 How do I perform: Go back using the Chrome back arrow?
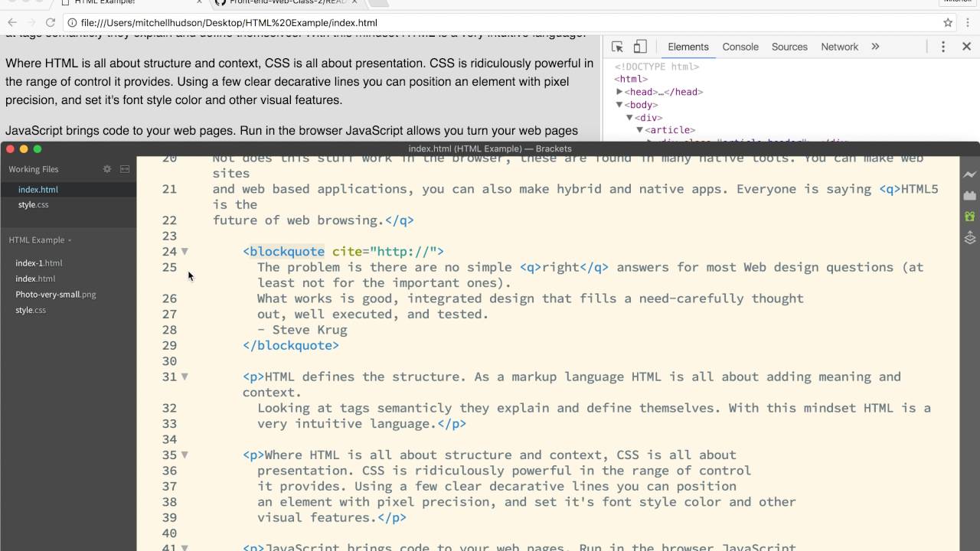click(12, 23)
